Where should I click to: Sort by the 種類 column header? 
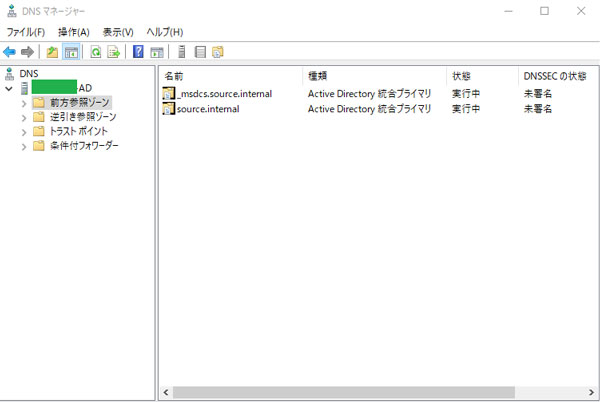click(374, 76)
